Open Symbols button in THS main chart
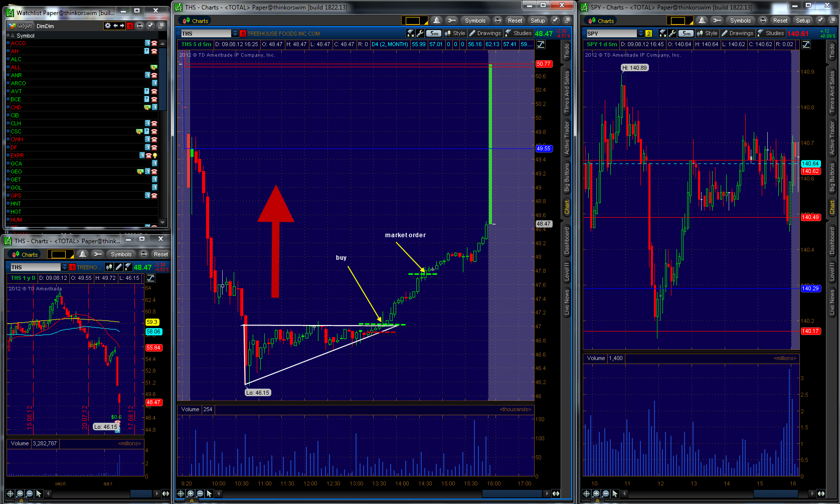Image resolution: width=840 pixels, height=504 pixels. tap(475, 21)
